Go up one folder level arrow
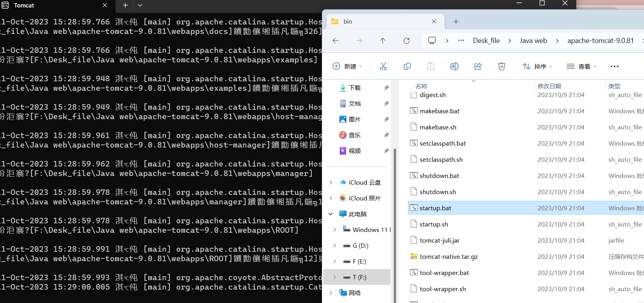The height and width of the screenshot is (303, 644). tap(383, 41)
